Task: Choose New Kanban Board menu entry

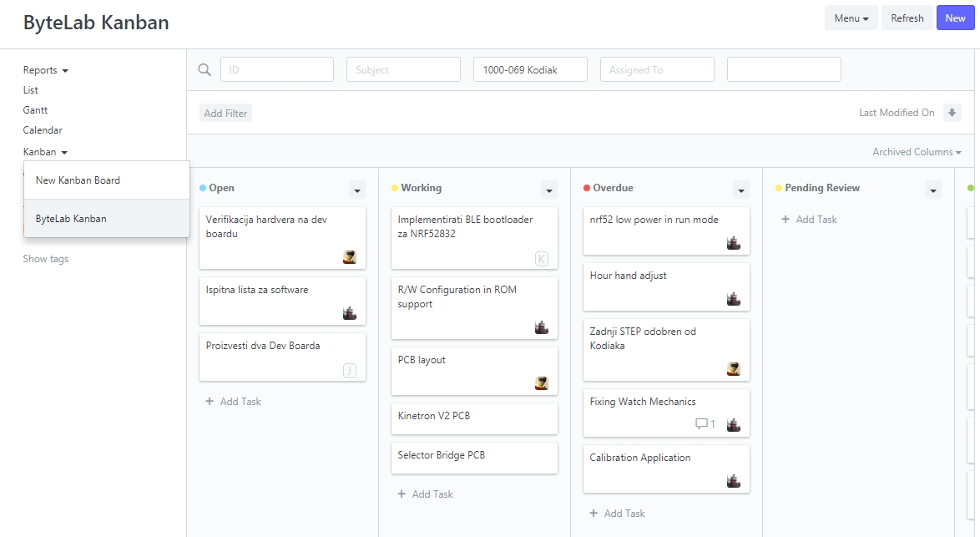Action: coord(78,180)
